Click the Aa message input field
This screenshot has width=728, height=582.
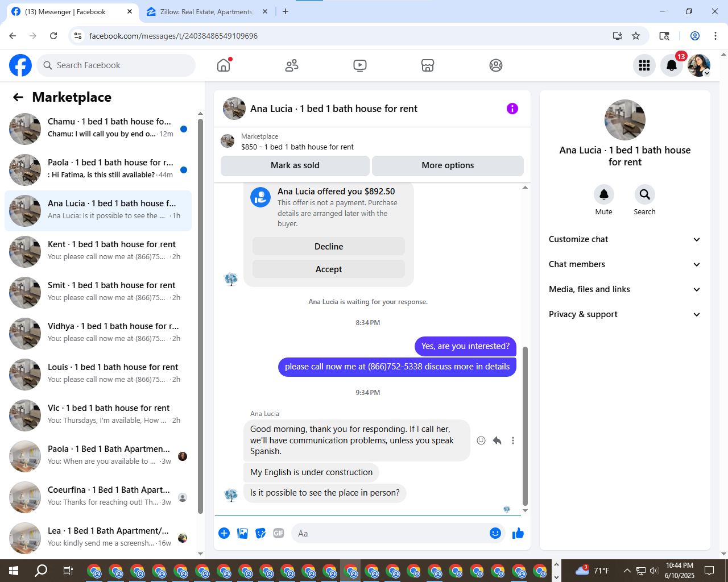click(389, 534)
